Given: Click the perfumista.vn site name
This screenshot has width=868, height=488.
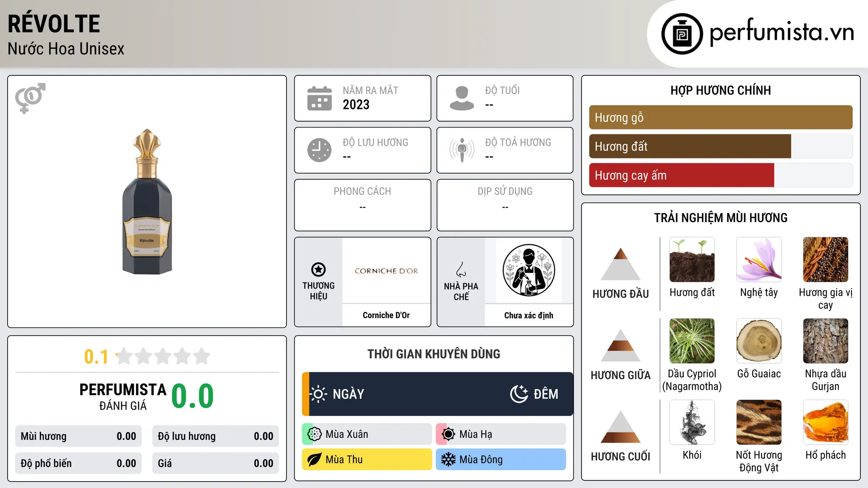Looking at the screenshot, I should click(782, 32).
